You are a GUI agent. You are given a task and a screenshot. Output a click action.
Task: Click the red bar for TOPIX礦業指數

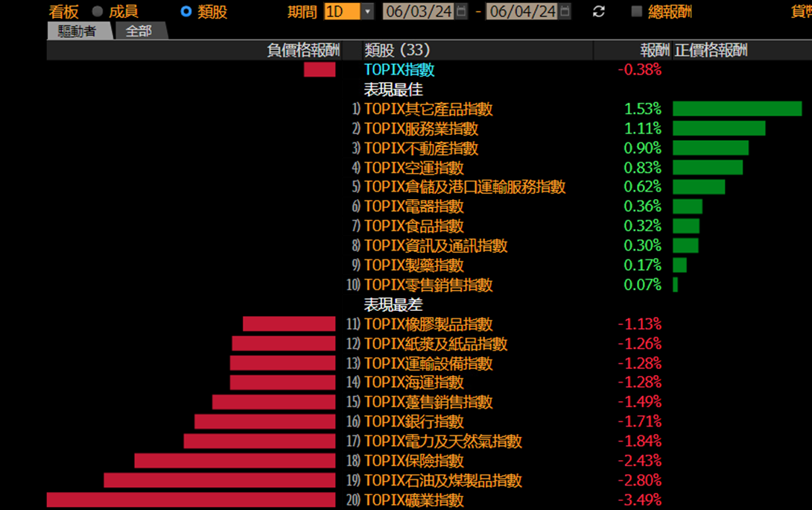tap(191, 500)
